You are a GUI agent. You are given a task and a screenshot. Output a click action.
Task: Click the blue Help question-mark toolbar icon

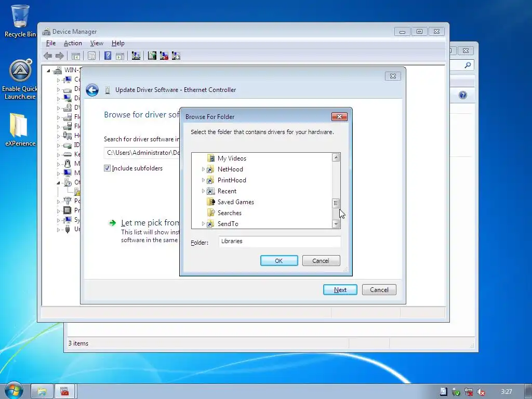coord(108,56)
